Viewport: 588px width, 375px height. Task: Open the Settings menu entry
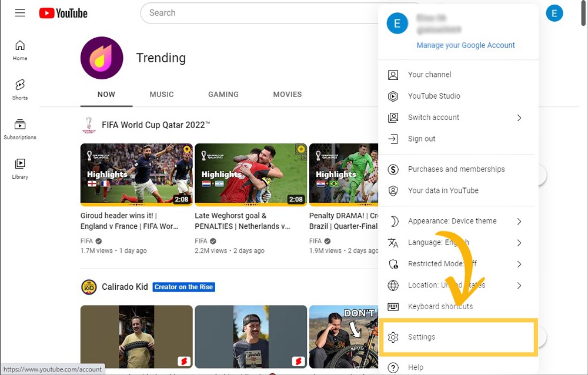458,337
